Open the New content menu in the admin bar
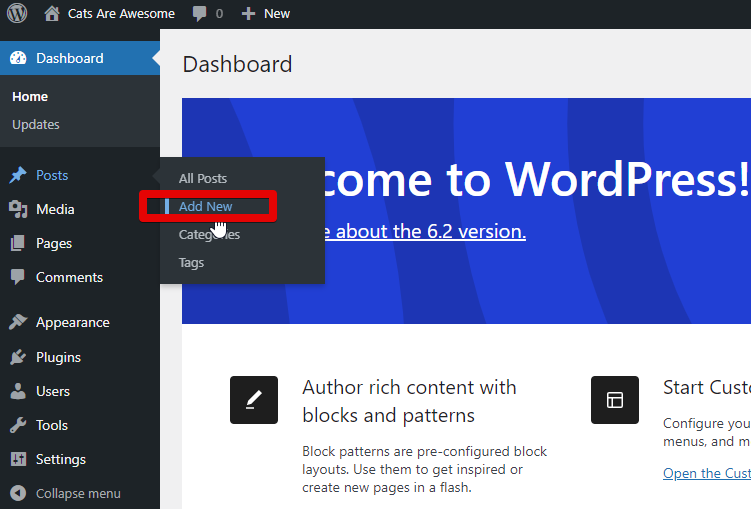Image resolution: width=751 pixels, height=509 pixels. tap(277, 13)
